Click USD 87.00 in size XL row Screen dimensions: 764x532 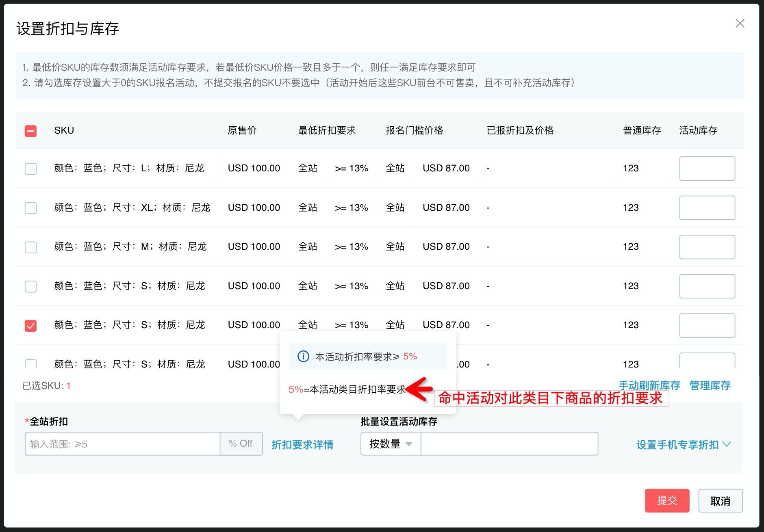(446, 208)
